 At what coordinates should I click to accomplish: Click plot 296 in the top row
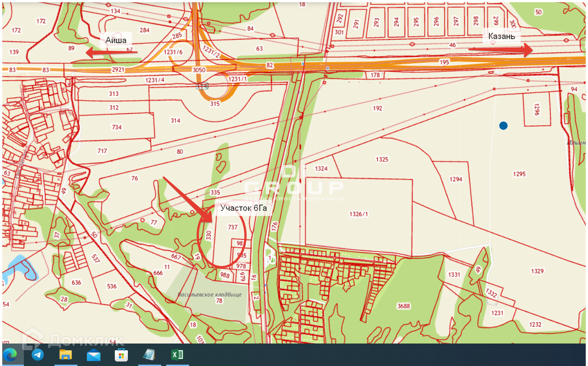point(436,22)
